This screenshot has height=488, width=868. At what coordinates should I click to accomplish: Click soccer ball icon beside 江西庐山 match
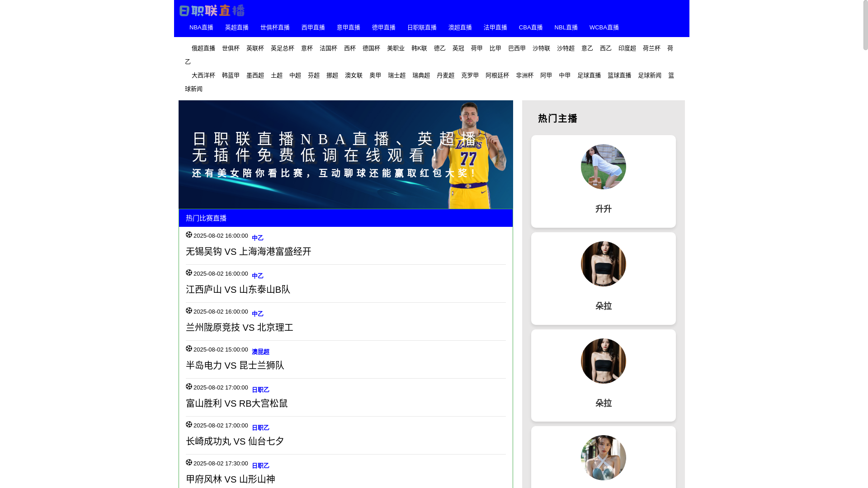pos(189,272)
